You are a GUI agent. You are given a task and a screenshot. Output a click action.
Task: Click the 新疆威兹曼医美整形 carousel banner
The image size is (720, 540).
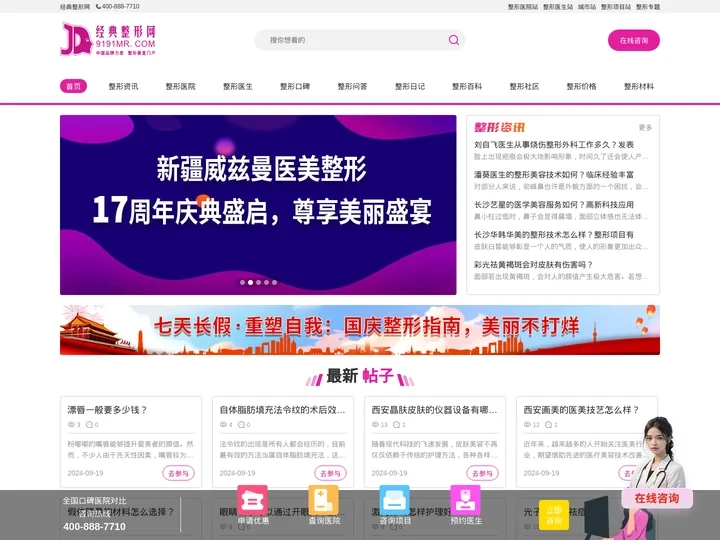coord(258,205)
